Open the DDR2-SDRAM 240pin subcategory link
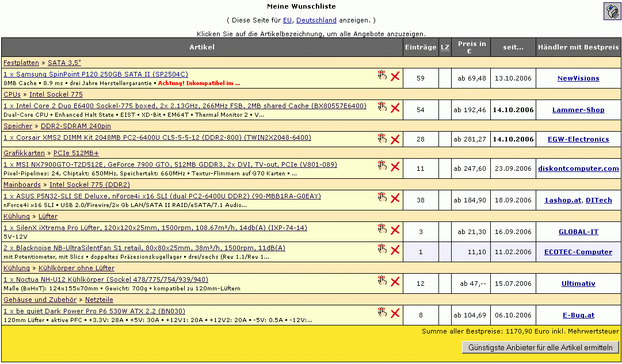Viewport: 622px width, 364px height. (x=76, y=126)
